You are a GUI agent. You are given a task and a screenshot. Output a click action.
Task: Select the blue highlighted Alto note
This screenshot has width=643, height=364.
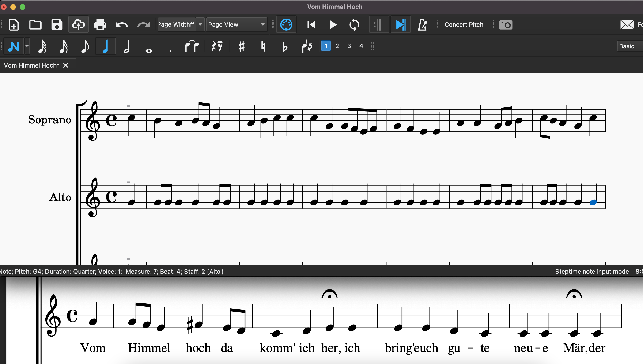pyautogui.click(x=593, y=202)
